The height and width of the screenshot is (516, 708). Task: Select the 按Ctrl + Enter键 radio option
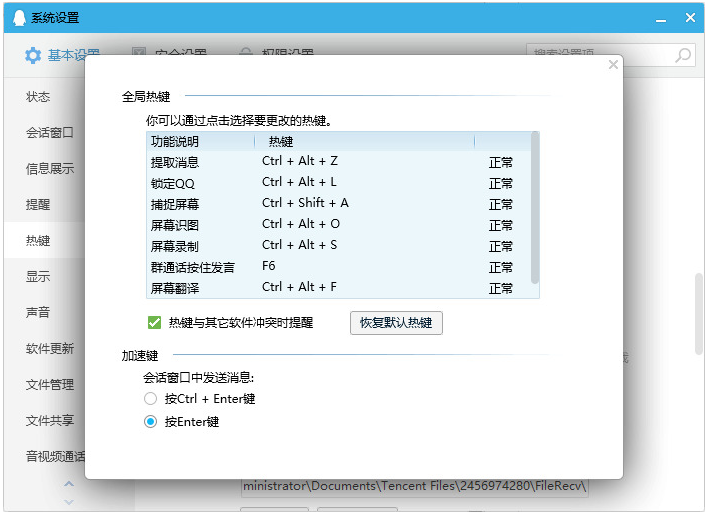[x=150, y=399]
